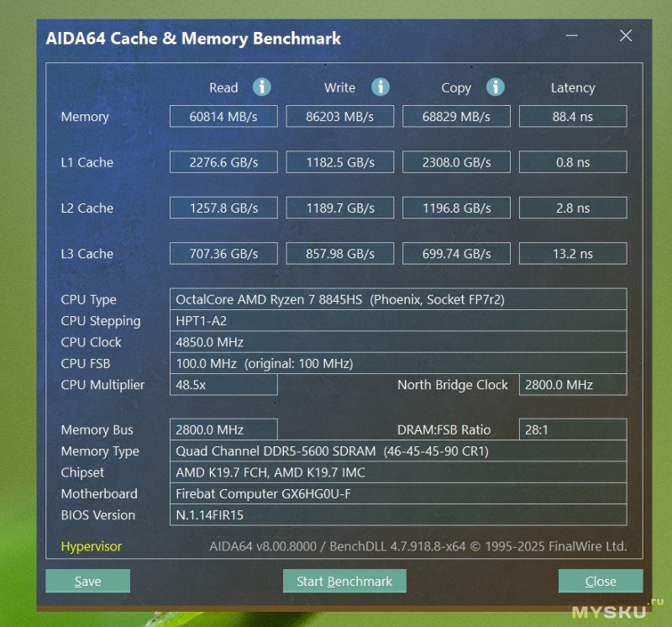672x627 pixels.
Task: Click the North Bridge Clock value field
Action: 572,385
